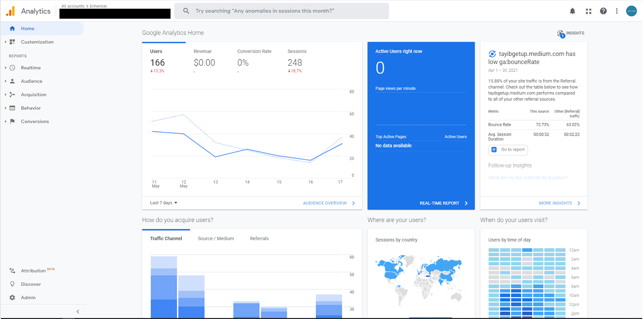Click the Customization dashboard icon
The width and height of the screenshot is (644, 319).
(x=12, y=42)
